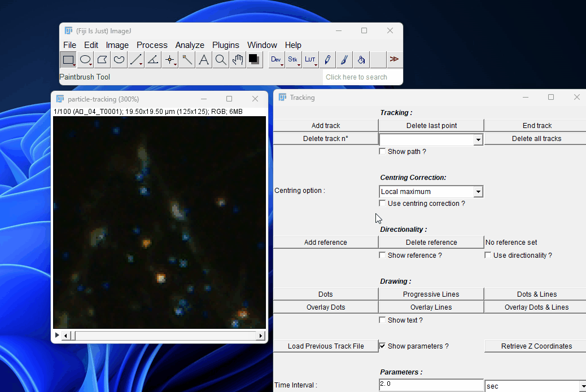Click the Dots drawing button

coord(326,294)
